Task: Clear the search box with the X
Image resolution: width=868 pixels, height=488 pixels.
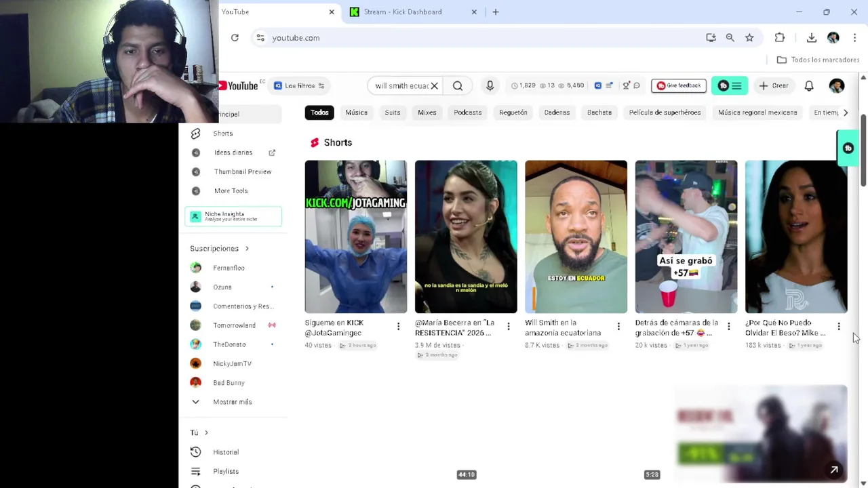Action: click(x=434, y=86)
